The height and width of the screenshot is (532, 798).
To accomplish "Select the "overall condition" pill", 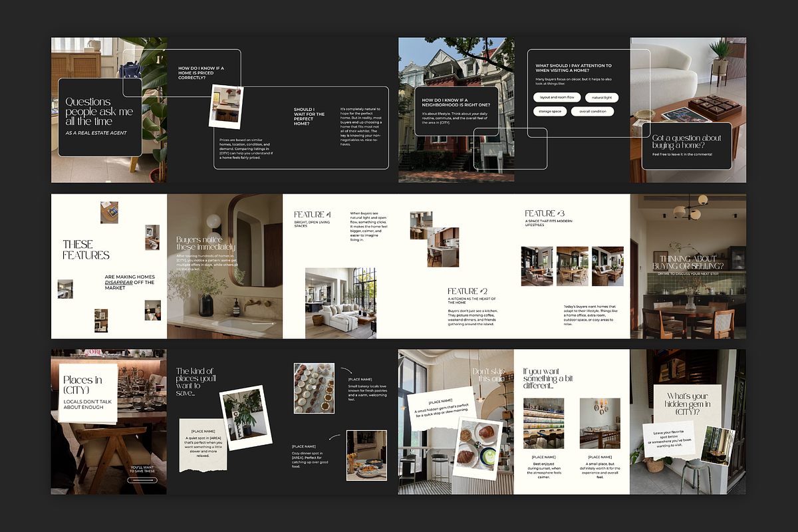I will click(592, 112).
